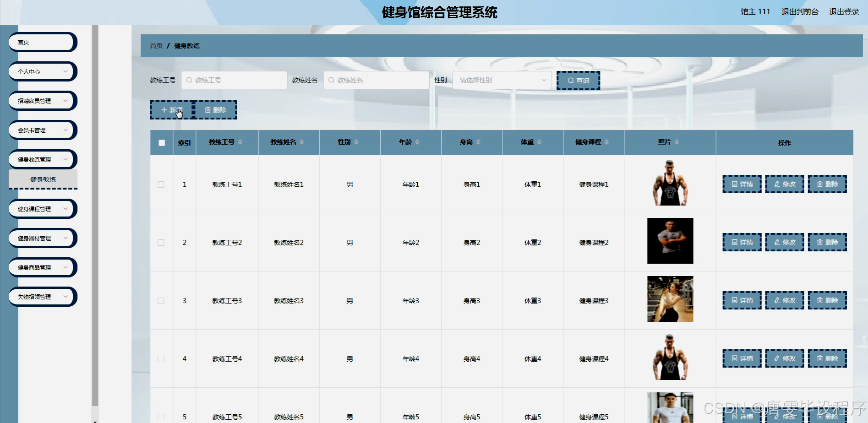Click cell 体重4

coord(533,359)
